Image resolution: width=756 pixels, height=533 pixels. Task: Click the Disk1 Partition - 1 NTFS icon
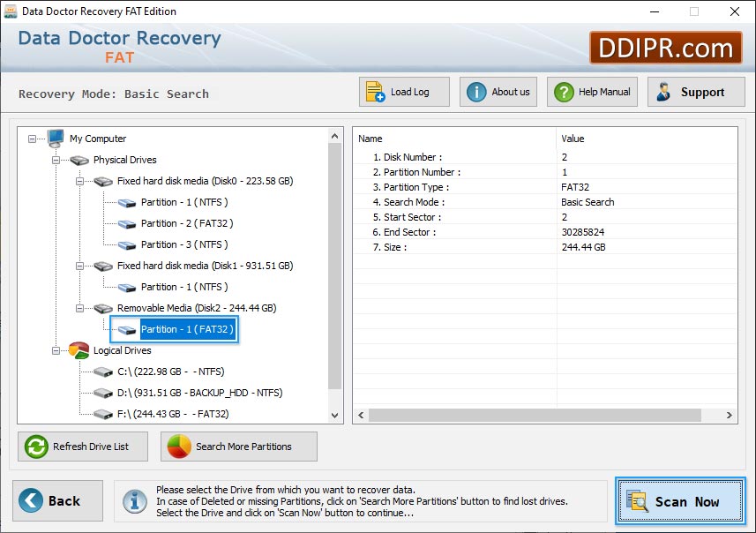click(127, 288)
